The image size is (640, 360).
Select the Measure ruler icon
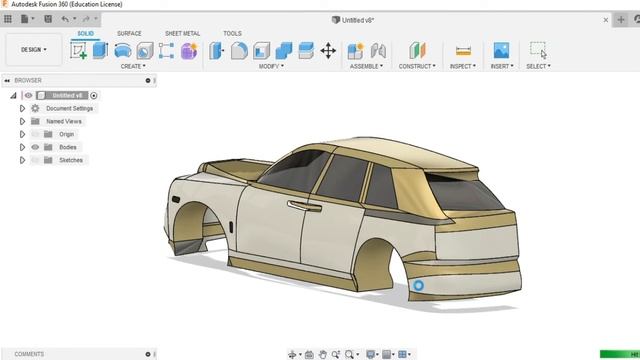click(x=463, y=51)
